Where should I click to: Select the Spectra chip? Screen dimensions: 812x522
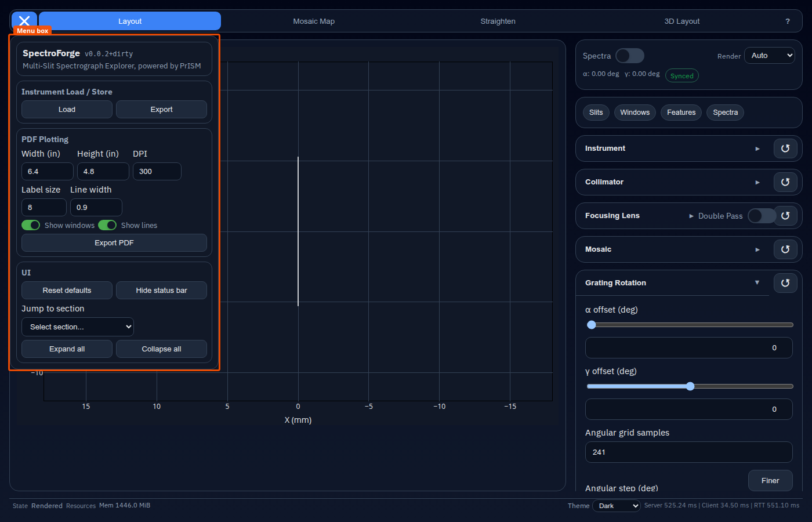(x=726, y=113)
